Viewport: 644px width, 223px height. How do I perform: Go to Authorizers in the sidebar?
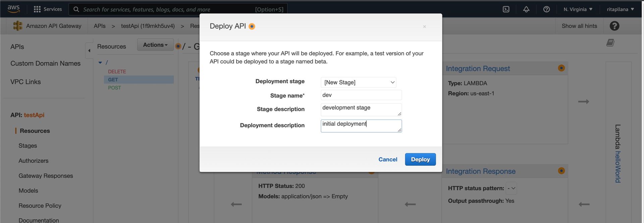pos(34,161)
